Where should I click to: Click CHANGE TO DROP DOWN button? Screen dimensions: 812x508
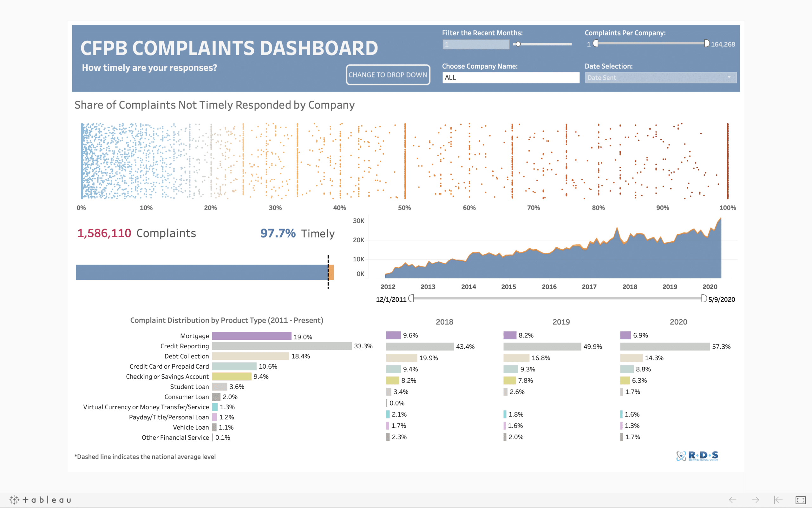coord(388,75)
